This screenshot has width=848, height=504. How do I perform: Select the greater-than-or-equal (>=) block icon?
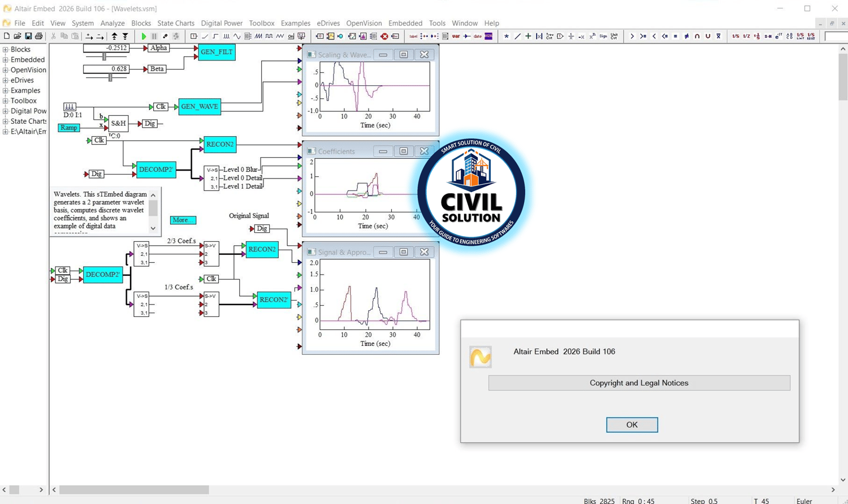(643, 36)
